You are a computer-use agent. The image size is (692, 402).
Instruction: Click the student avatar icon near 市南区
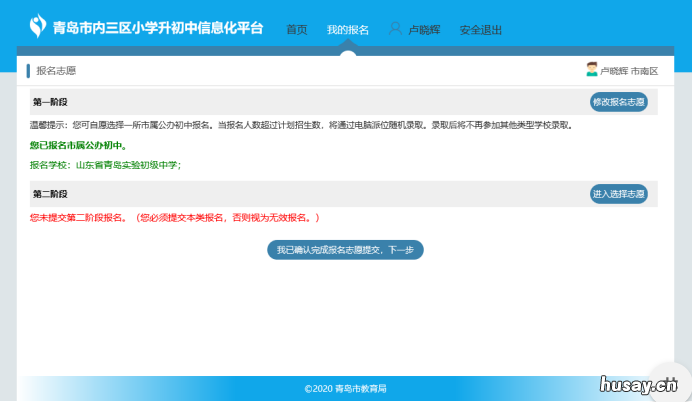tap(591, 69)
